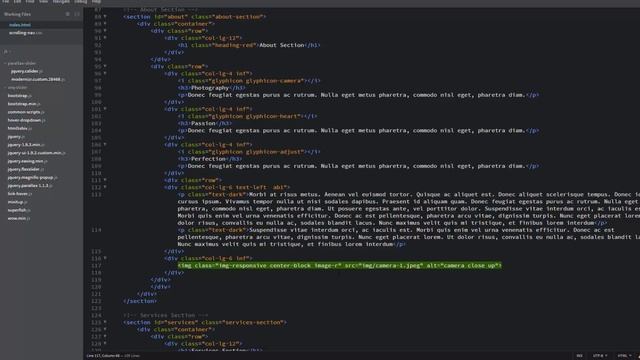Open jquery.magnific-popup.js file

coord(33,177)
